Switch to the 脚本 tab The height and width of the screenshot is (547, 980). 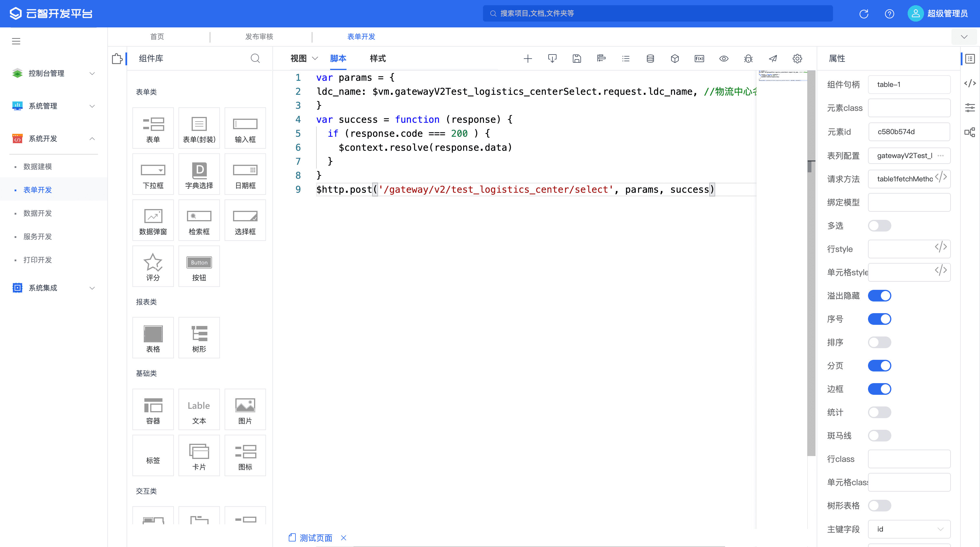pos(338,58)
